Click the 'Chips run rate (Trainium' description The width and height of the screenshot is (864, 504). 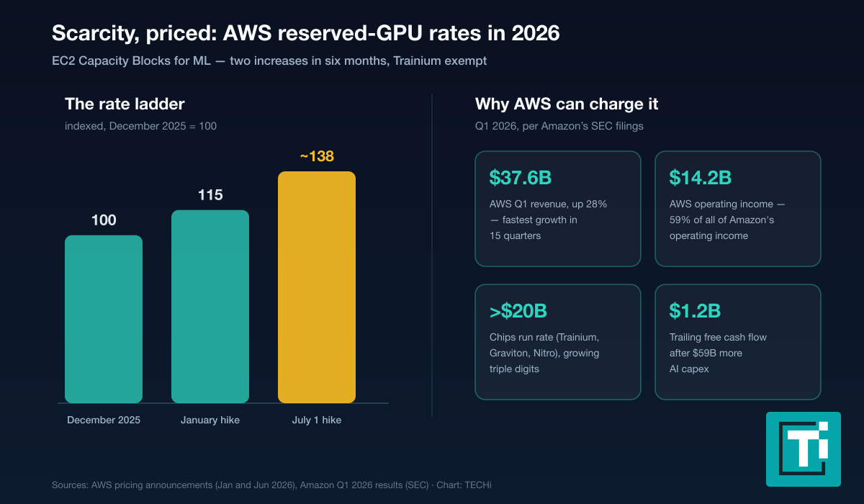[544, 353]
